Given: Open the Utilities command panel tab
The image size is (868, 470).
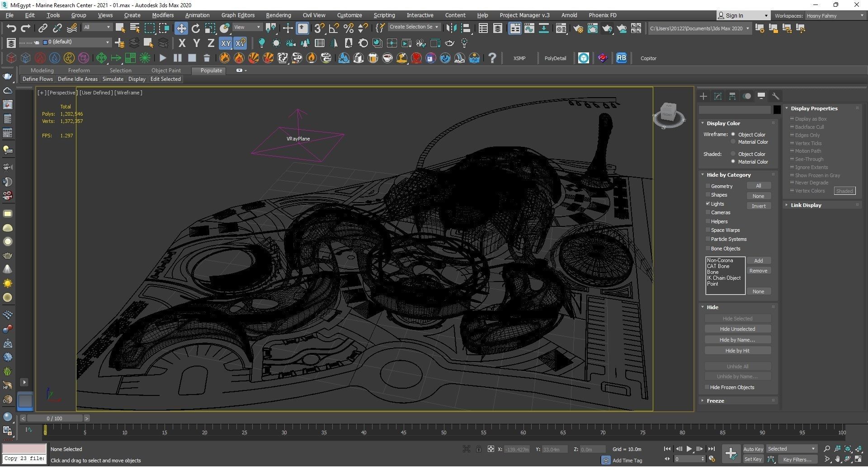Looking at the screenshot, I should click(776, 96).
